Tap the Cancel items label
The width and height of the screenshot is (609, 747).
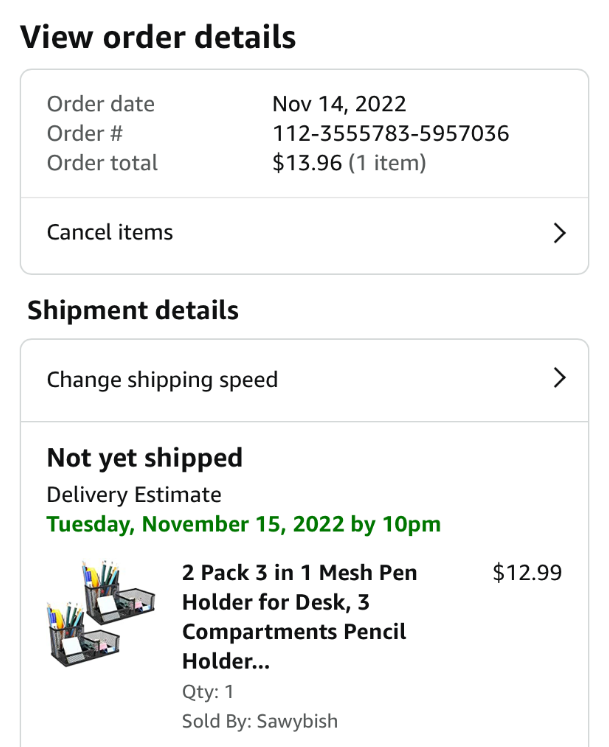[110, 233]
